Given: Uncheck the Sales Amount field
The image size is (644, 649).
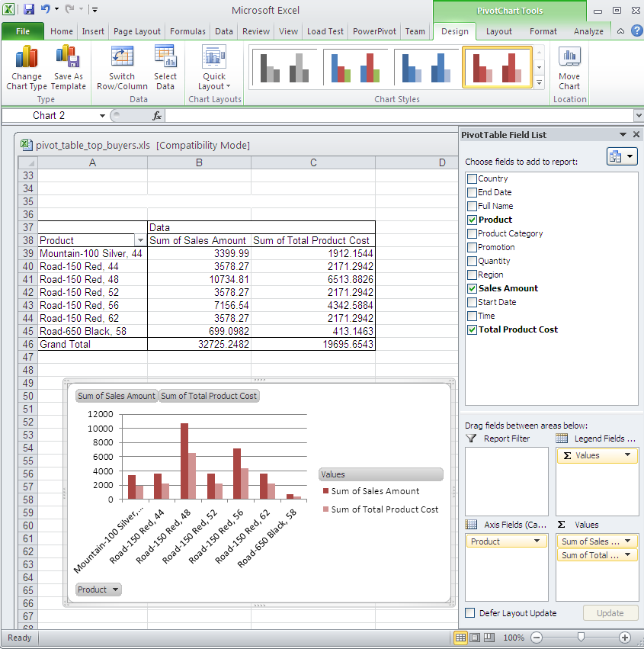Looking at the screenshot, I should coord(472,288).
